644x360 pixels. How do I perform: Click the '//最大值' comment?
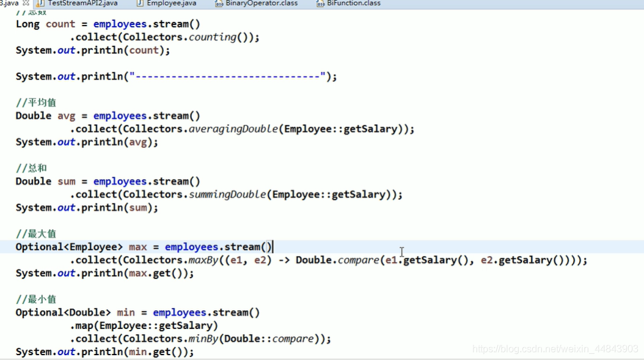click(36, 234)
